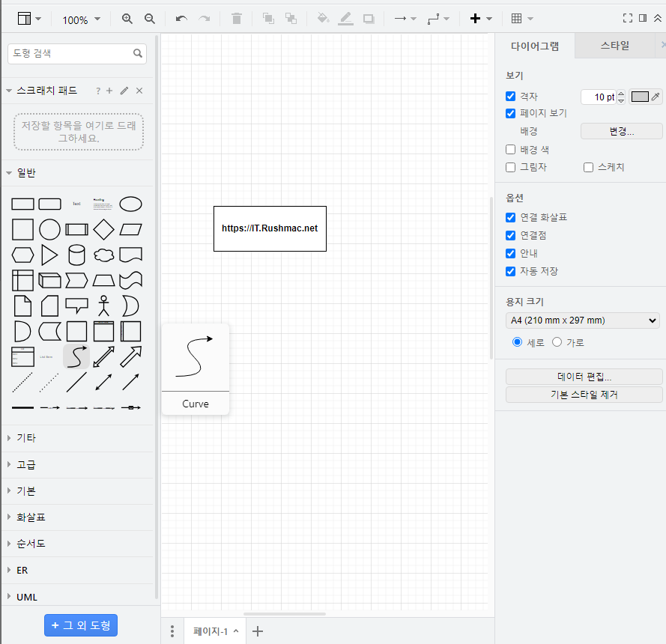Toggle the 연결점 checkbox
The height and width of the screenshot is (644, 666).
click(x=510, y=235)
